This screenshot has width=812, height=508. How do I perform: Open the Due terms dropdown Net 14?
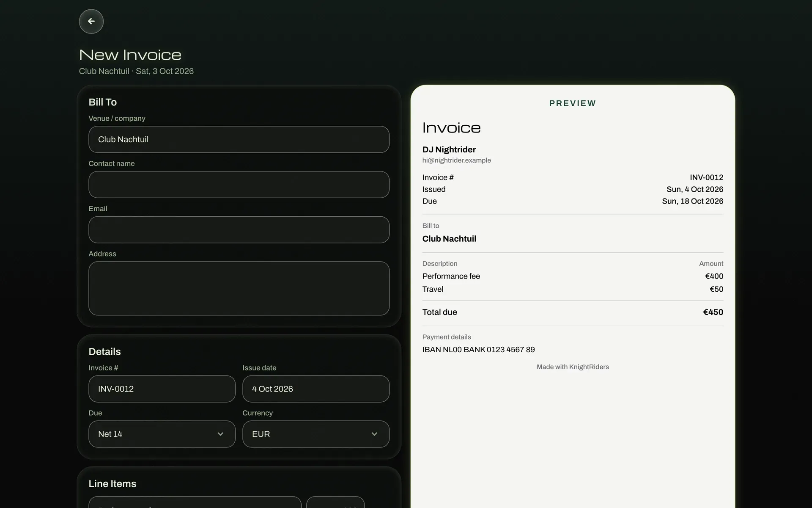coord(162,434)
